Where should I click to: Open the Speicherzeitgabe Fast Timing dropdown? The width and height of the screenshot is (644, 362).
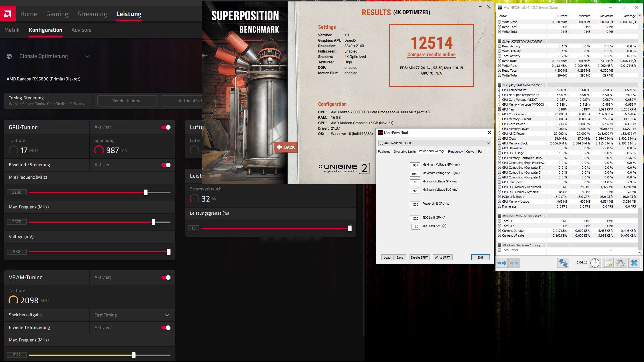coord(132,315)
